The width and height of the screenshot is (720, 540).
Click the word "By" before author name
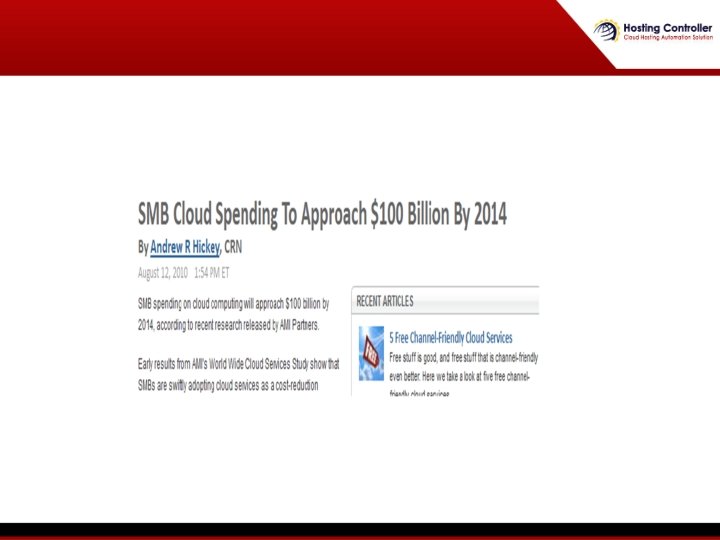coord(143,248)
